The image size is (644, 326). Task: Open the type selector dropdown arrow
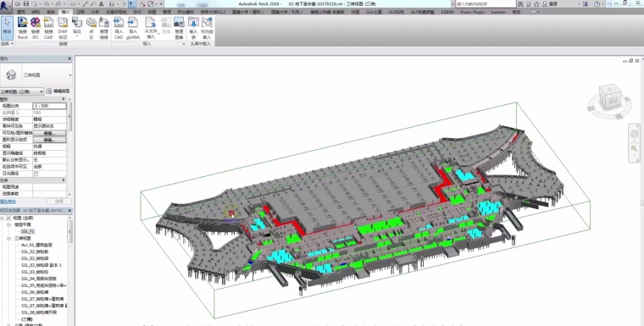coord(70,75)
